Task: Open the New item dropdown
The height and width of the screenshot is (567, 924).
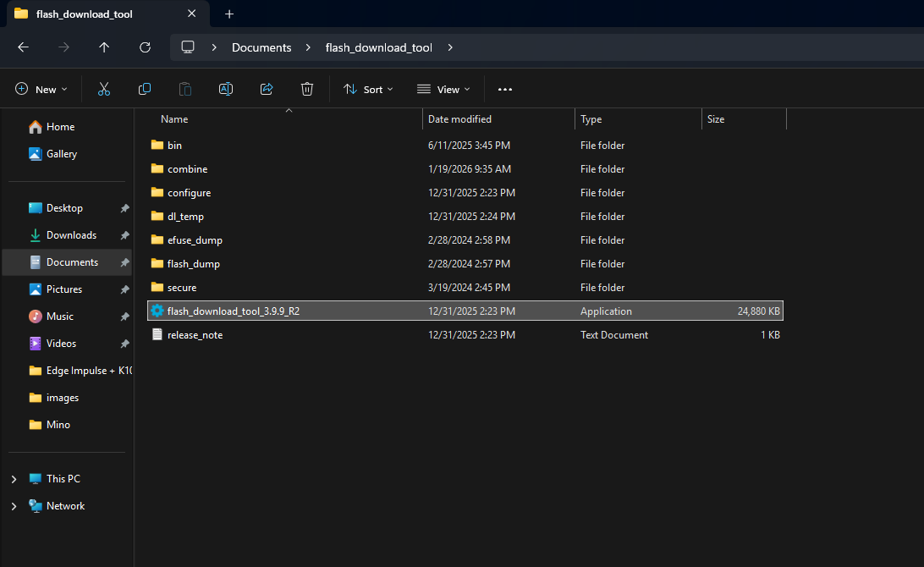Action: pyautogui.click(x=41, y=89)
